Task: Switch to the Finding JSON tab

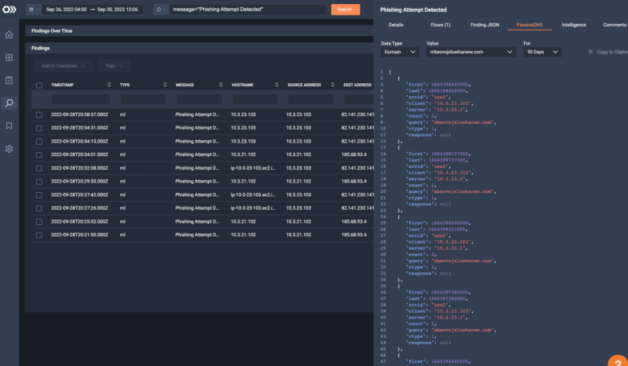Action: [485, 25]
